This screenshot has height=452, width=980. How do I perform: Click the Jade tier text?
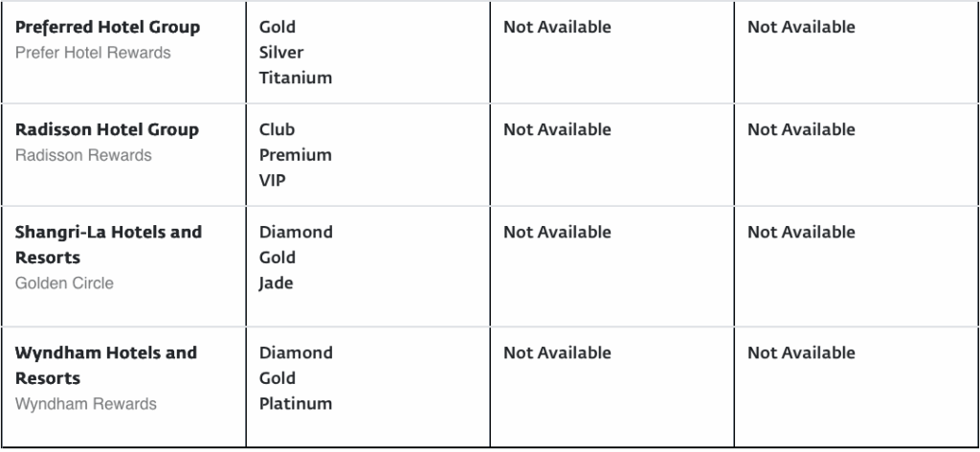click(x=277, y=282)
